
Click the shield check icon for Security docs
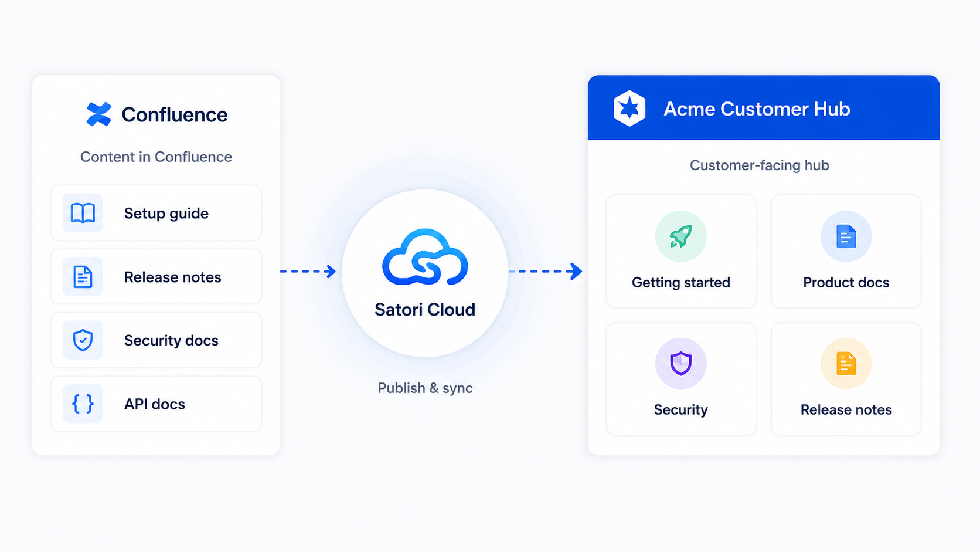click(x=83, y=340)
